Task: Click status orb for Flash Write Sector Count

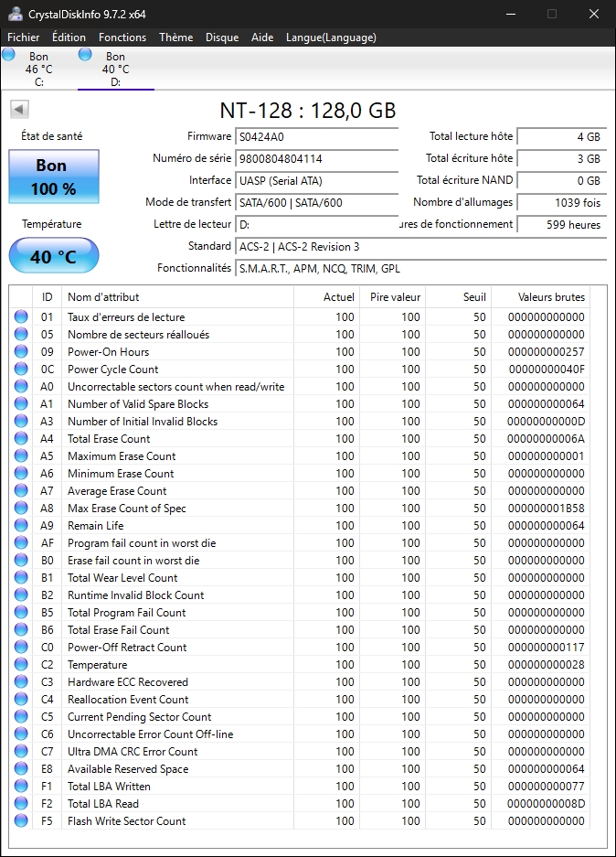Action: click(x=21, y=821)
